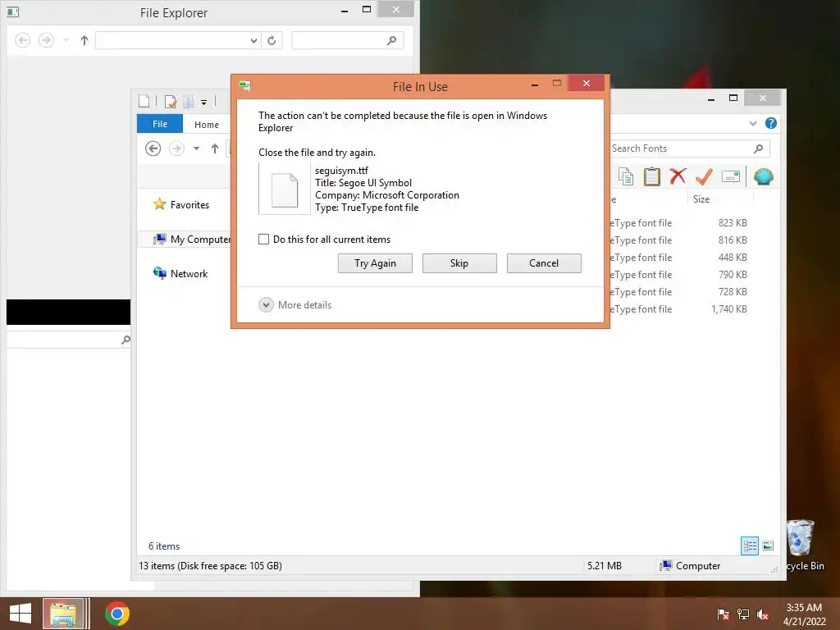
Task: Click the Skip button
Action: 459,263
